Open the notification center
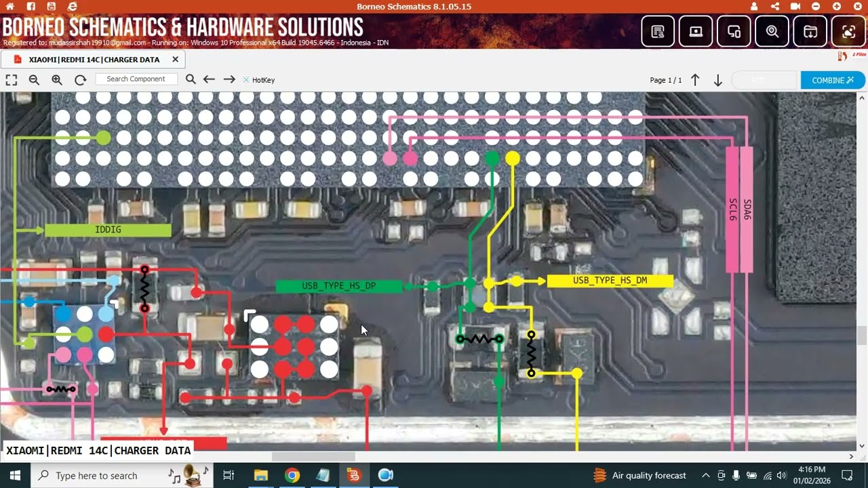 click(848, 475)
